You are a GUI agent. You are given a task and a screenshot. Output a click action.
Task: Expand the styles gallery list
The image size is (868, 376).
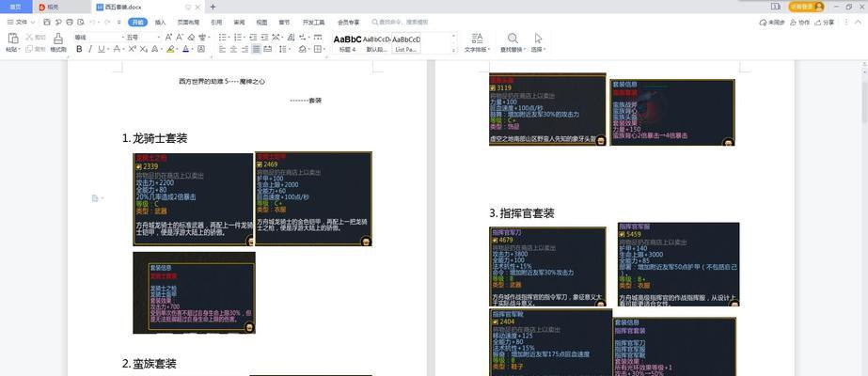coord(453,49)
